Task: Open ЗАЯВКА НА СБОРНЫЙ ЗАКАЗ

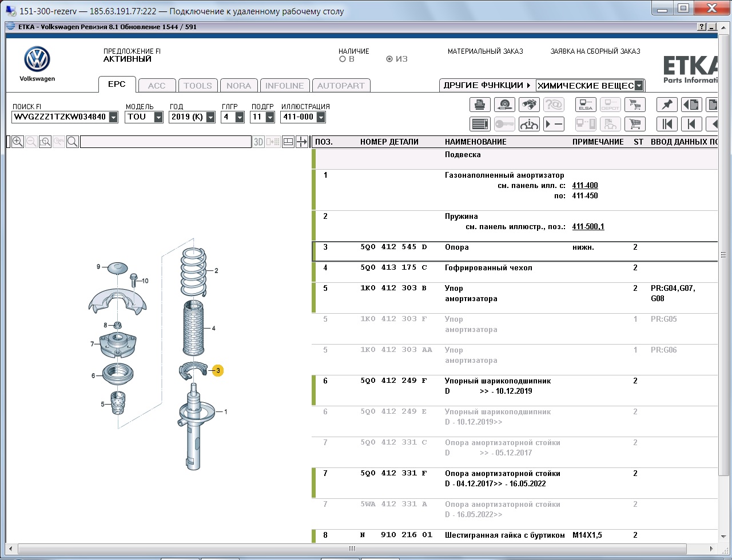Action: pyautogui.click(x=595, y=51)
